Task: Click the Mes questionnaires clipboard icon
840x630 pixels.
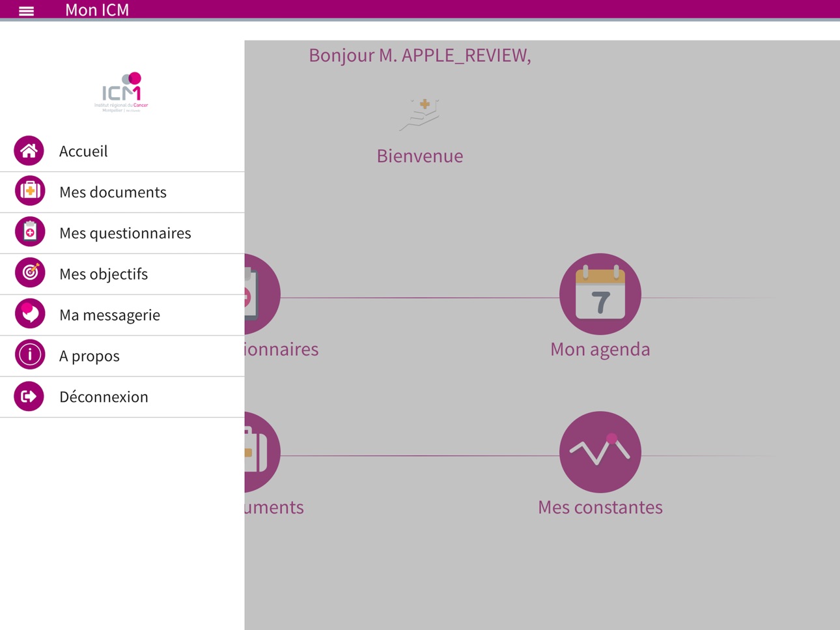Action: tap(29, 233)
